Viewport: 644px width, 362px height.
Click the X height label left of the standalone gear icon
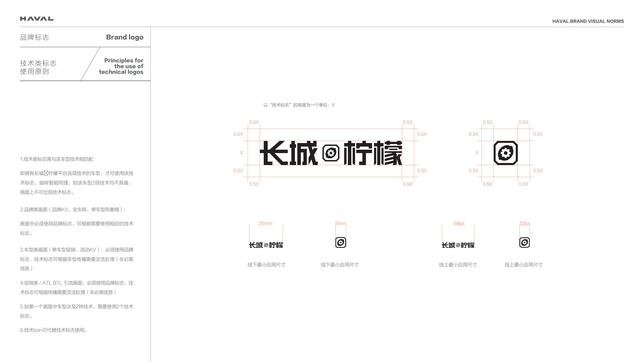(x=477, y=153)
